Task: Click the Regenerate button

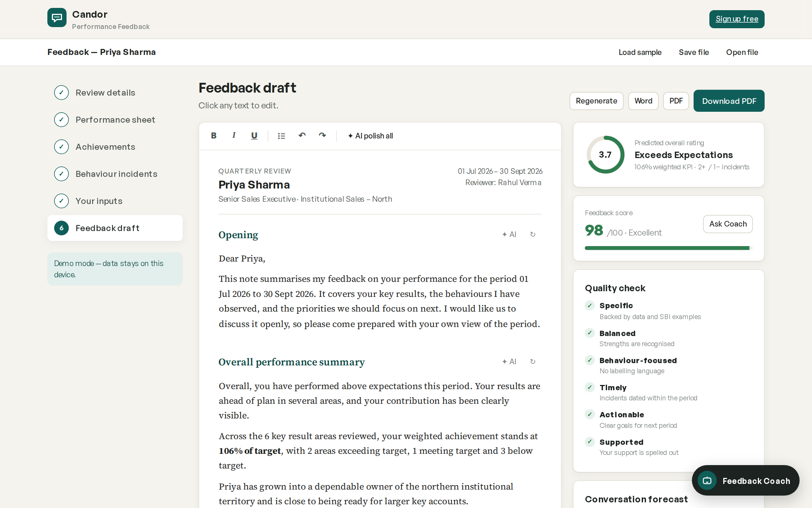Action: point(596,101)
